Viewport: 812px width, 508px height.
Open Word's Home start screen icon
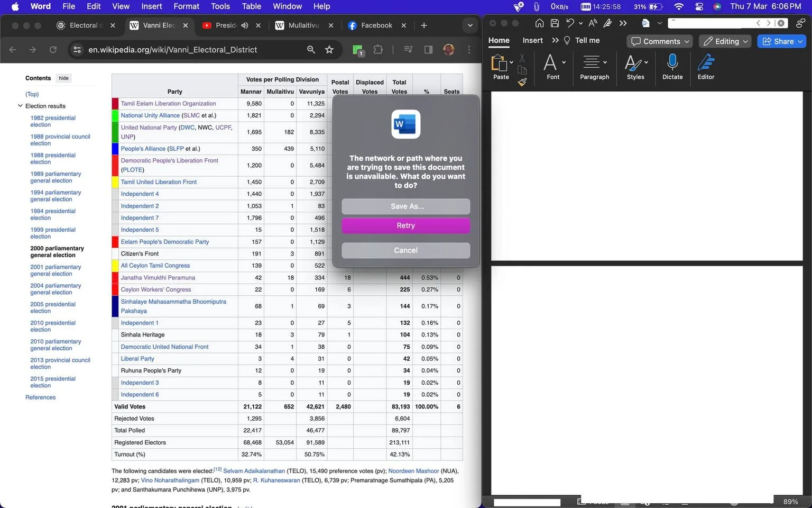click(x=539, y=23)
